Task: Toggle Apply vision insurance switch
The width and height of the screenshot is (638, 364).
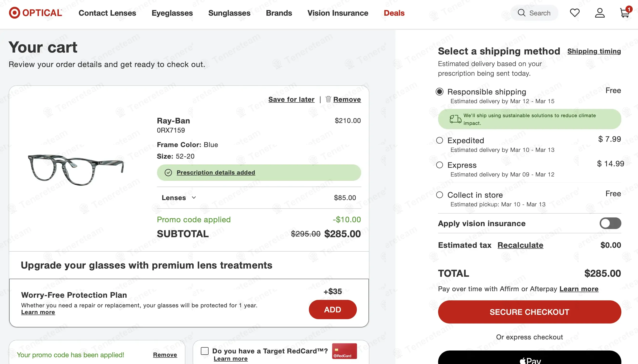Action: (x=610, y=223)
